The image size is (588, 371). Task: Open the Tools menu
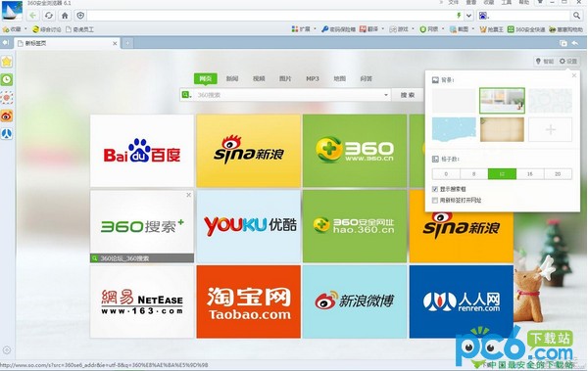point(507,3)
